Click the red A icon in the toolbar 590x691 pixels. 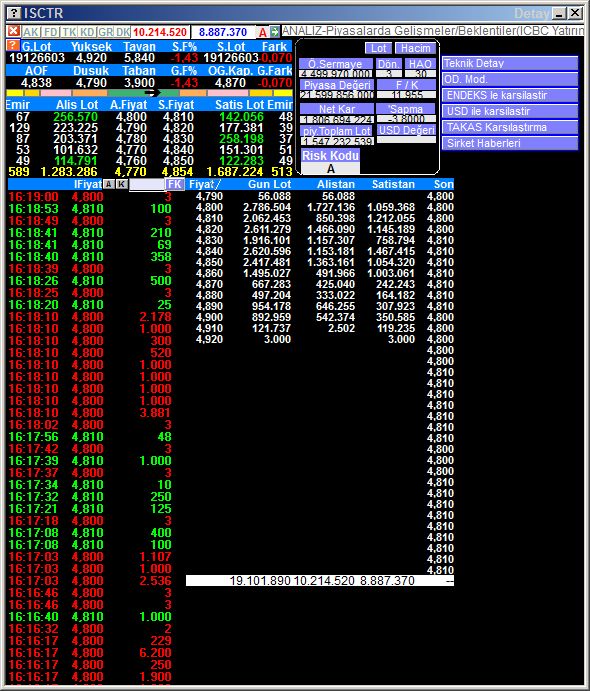point(263,32)
